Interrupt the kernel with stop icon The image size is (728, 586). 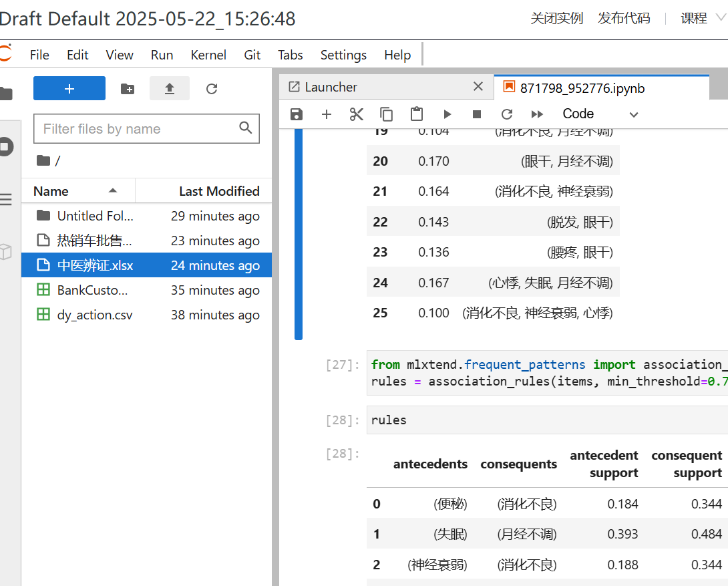pos(477,114)
